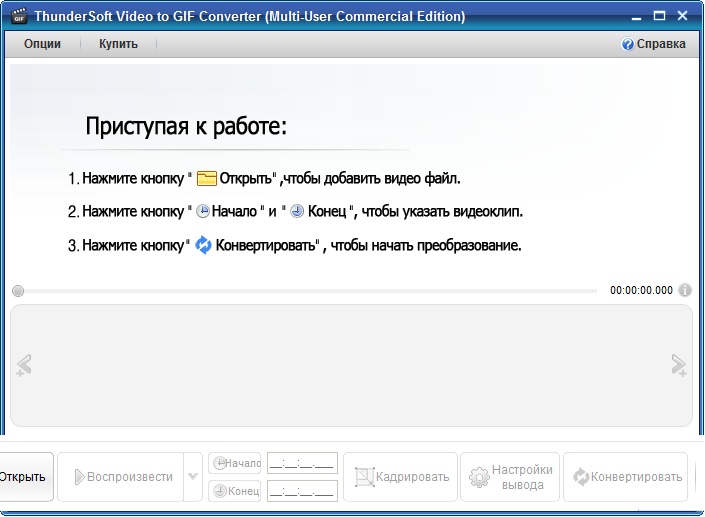Click the blue convert icon in step 3
705x517 pixels.
[x=203, y=245]
